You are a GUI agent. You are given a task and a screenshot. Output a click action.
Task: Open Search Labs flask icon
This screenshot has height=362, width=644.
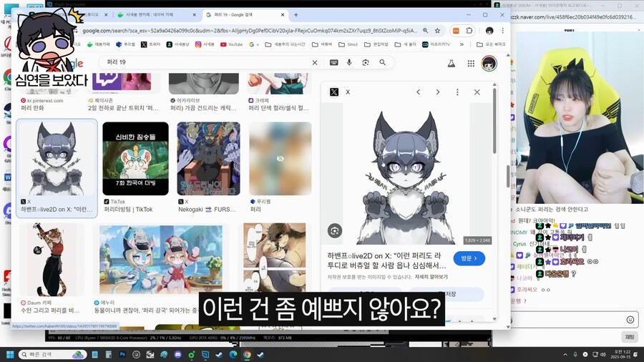[451, 63]
